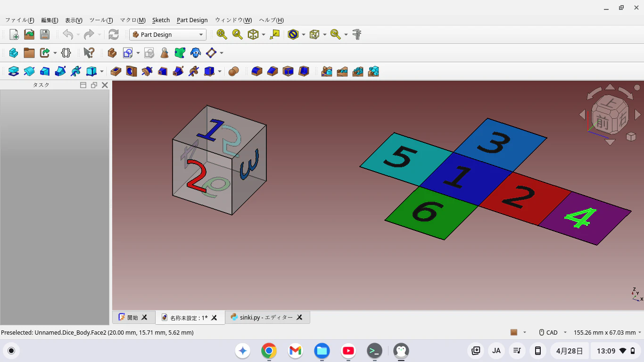Image resolution: width=644 pixels, height=362 pixels.
Task: Expand the draw style dropdown arrow
Action: (x=304, y=34)
